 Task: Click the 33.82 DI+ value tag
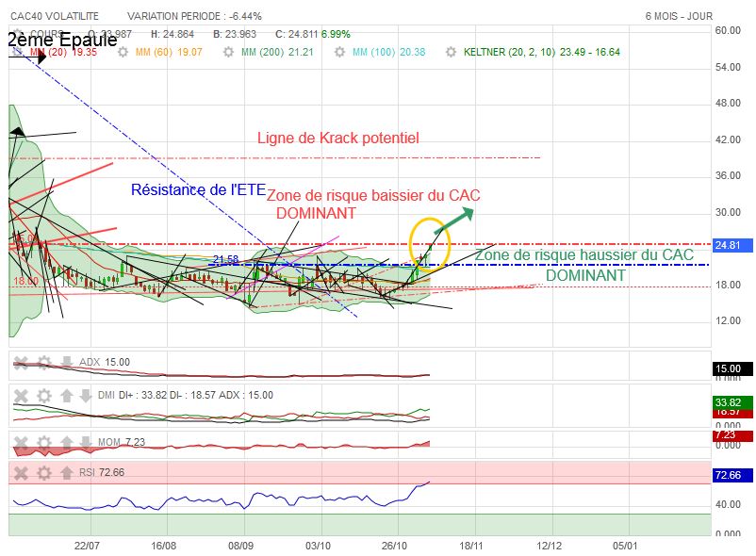(x=732, y=402)
